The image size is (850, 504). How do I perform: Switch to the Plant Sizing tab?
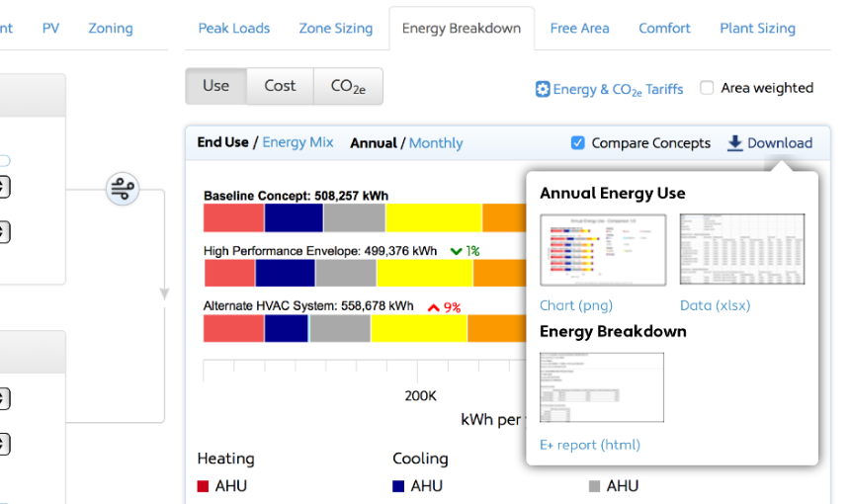(x=757, y=29)
